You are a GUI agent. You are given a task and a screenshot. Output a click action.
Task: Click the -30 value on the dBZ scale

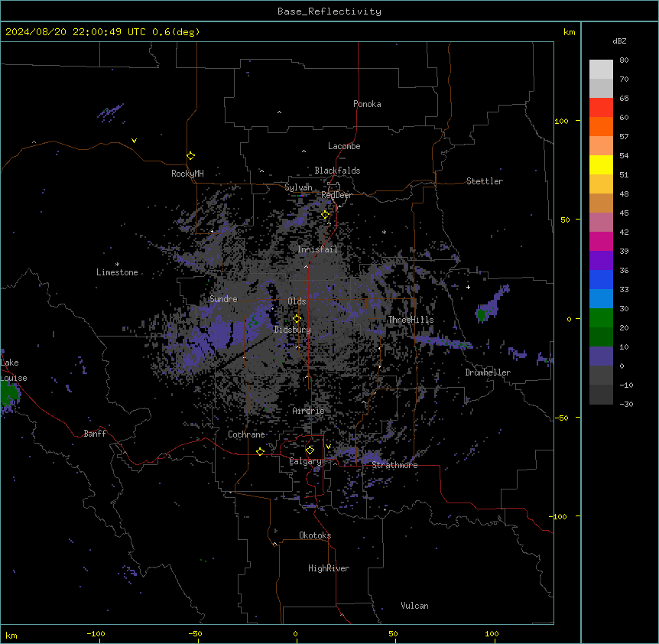click(626, 404)
